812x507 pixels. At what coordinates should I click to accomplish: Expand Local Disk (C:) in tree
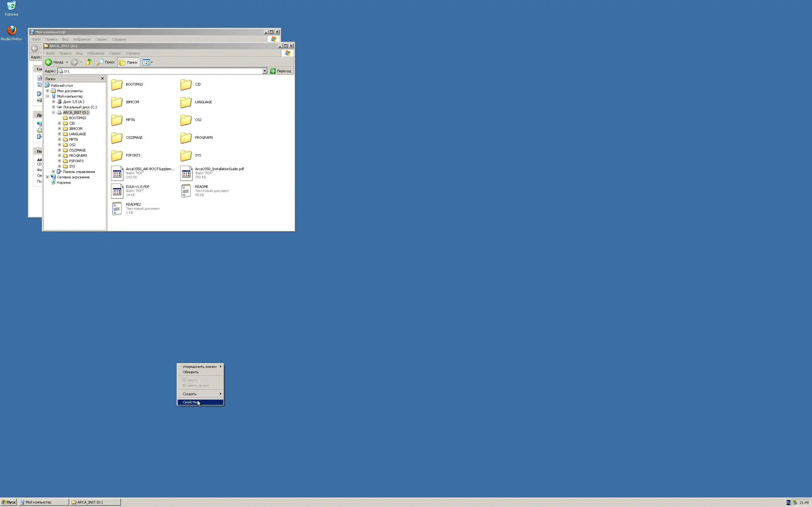53,107
